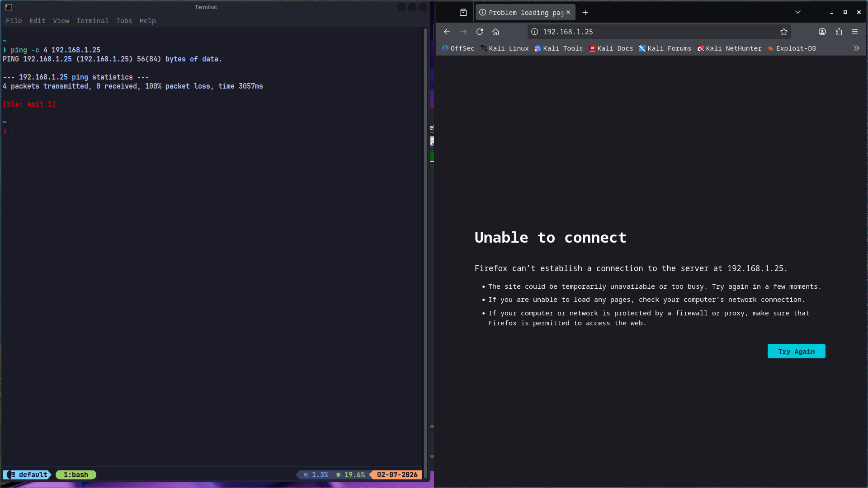This screenshot has height=488, width=868.
Task: Open the Terminal File menu
Action: point(14,21)
